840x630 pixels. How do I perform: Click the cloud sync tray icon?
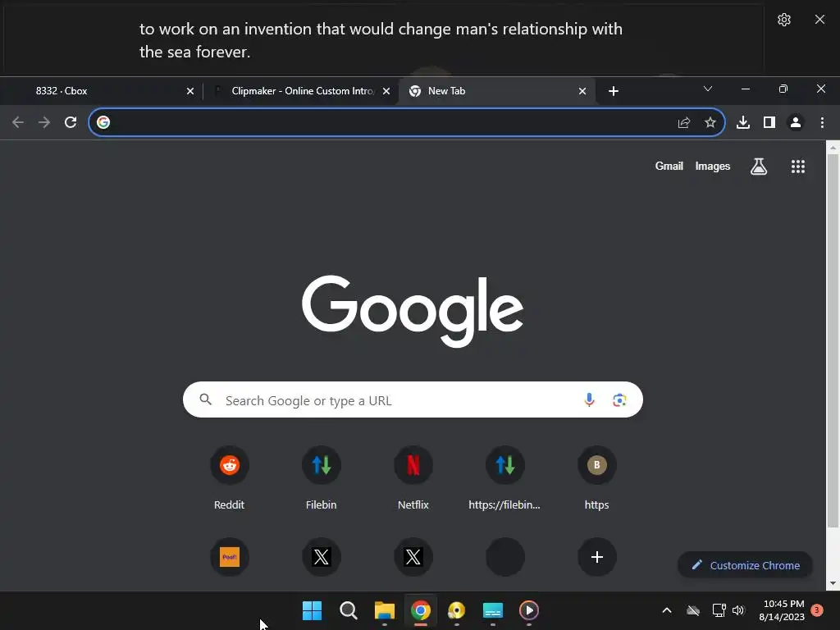click(693, 610)
